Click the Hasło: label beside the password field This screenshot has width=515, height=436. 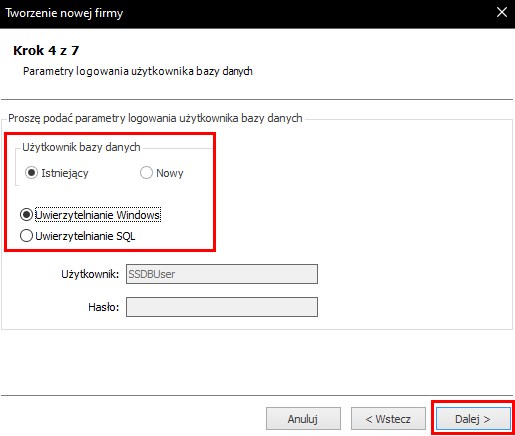104,307
